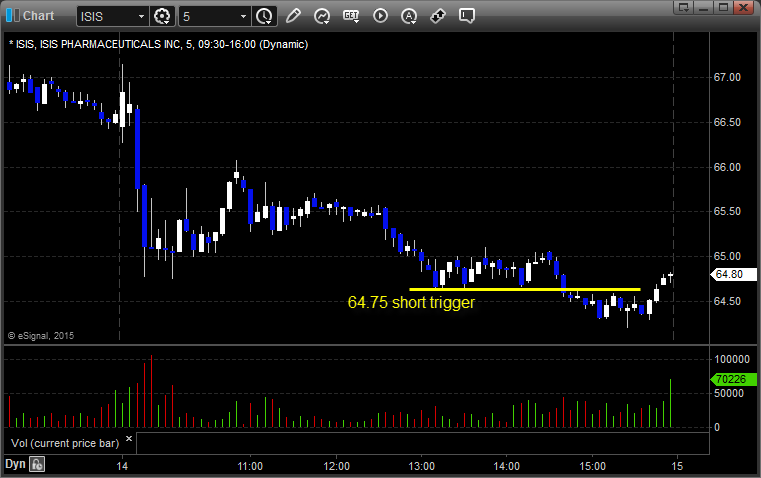Select the yellow short trigger line
The height and width of the screenshot is (478, 761).
coord(525,290)
